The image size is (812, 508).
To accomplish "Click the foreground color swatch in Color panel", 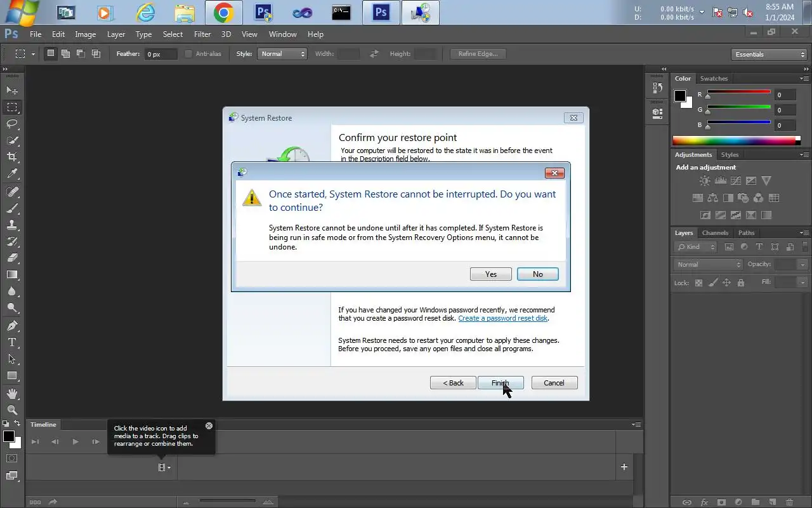I will coord(680,96).
